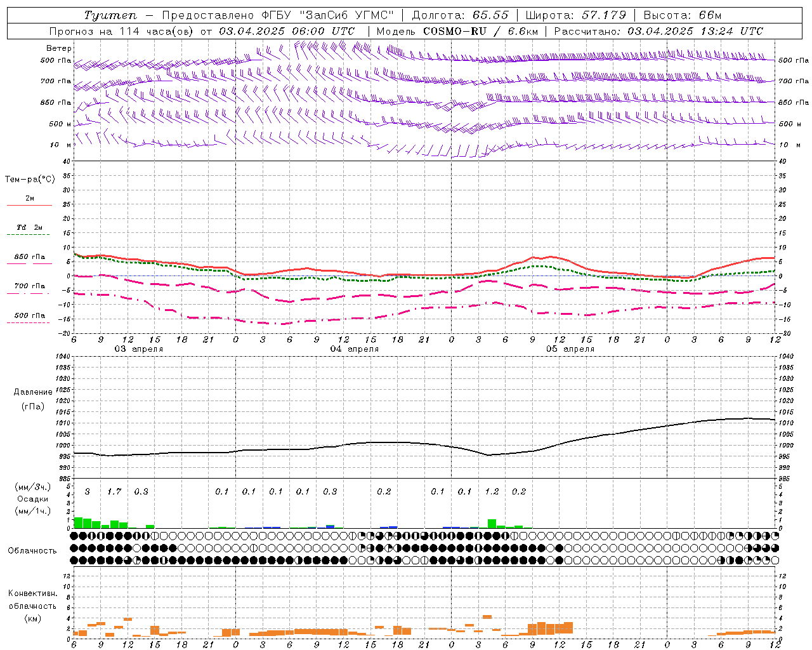Click the "850 гПа" temperature legend label
This screenshot has height=650, width=812.
(30, 257)
